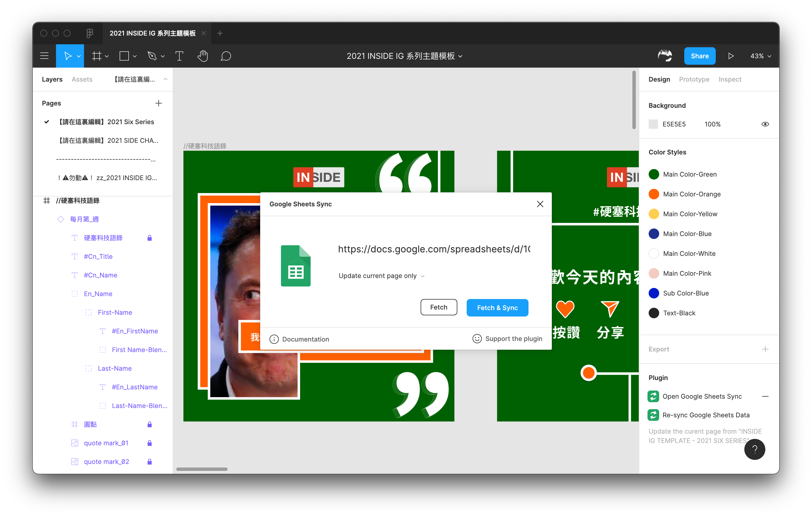Click the user avatar in toolbar
The width and height of the screenshot is (812, 517).
pyautogui.click(x=665, y=56)
